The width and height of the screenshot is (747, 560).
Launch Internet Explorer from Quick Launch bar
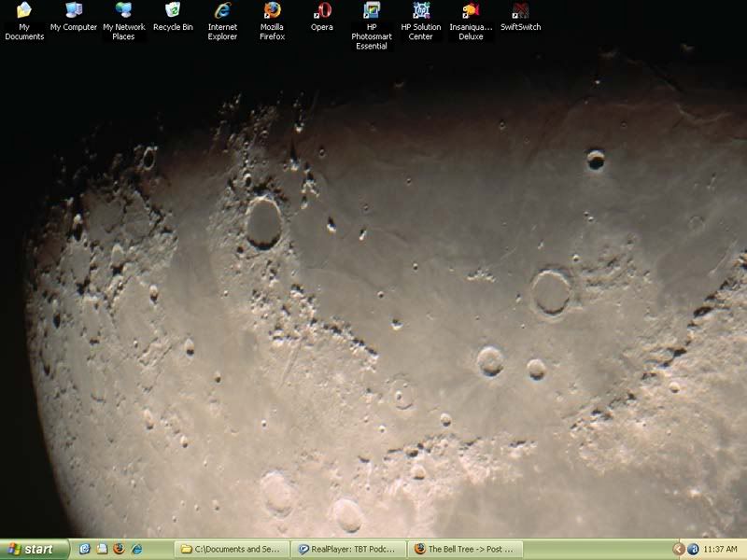tap(136, 549)
